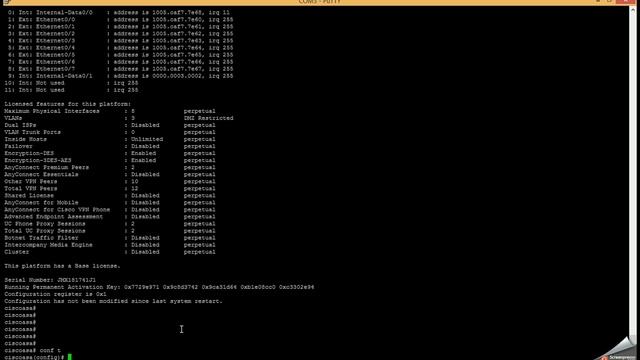
Task: Click 'UC Phone Proxy Sessions' feature label
Action: coord(45,224)
